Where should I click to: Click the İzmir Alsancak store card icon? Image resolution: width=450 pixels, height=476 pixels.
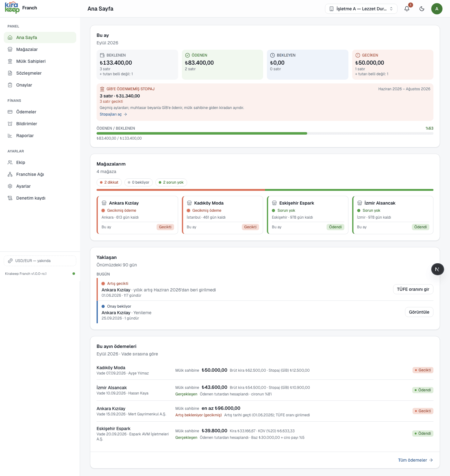(x=360, y=203)
